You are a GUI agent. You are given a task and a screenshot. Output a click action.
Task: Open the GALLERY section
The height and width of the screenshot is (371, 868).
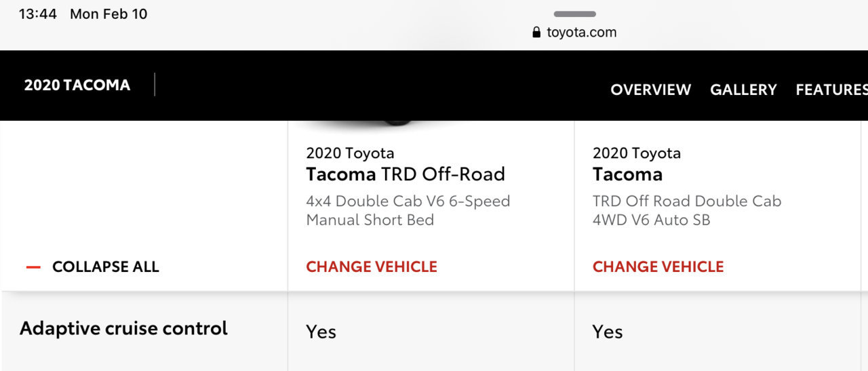click(743, 90)
